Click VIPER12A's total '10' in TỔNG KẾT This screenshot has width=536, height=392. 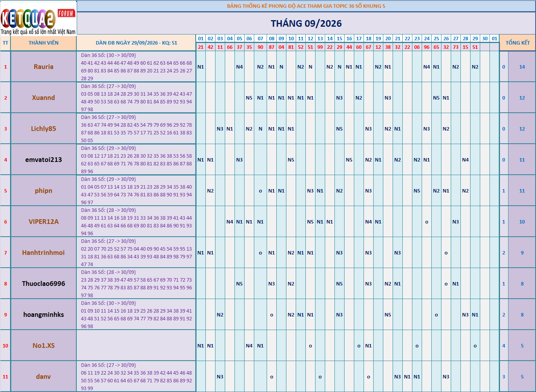[522, 222]
